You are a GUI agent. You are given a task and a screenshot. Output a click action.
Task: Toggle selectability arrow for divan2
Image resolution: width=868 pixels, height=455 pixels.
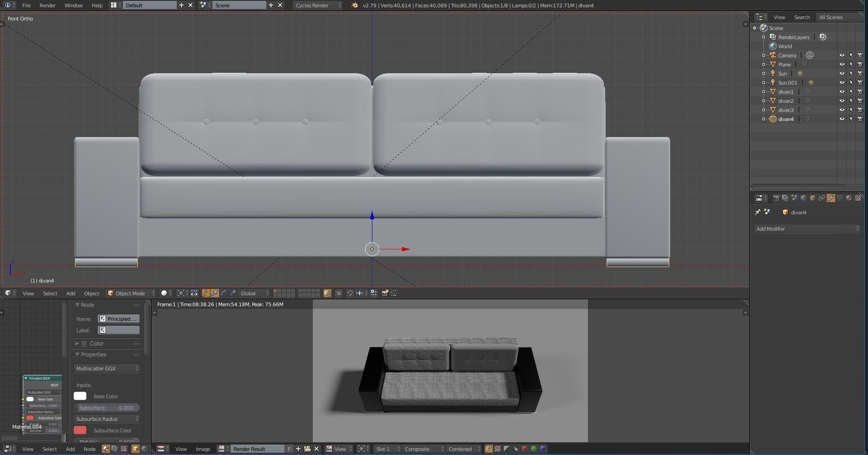tap(851, 101)
